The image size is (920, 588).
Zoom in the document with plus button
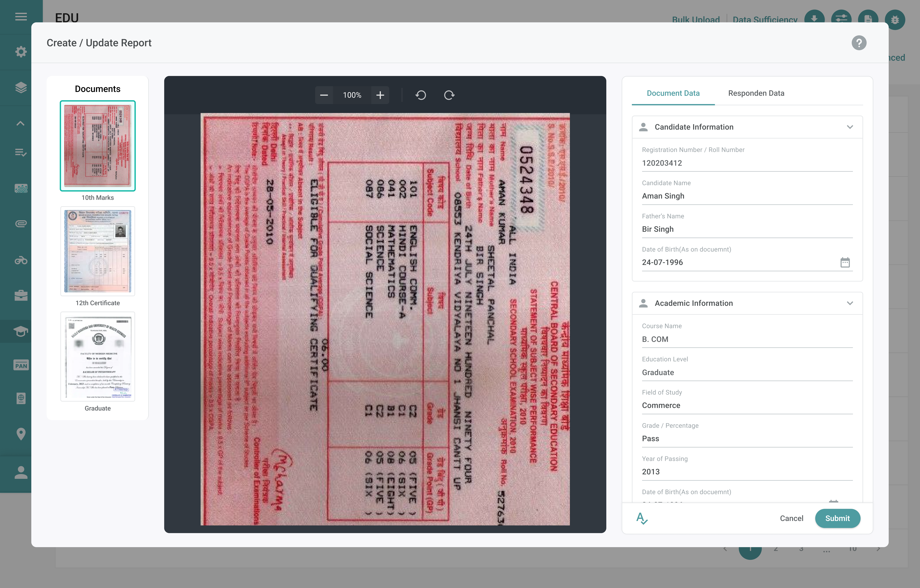pyautogui.click(x=380, y=95)
